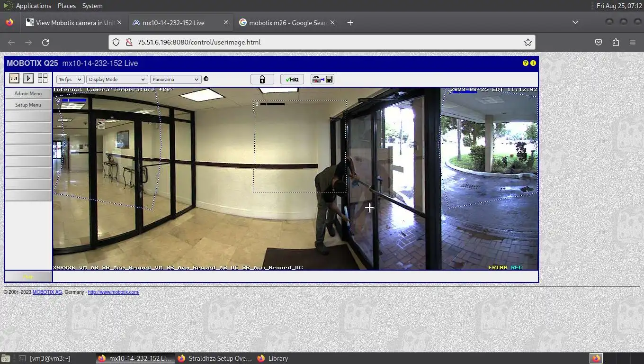The width and height of the screenshot is (644, 364).
Task: Open the System menu
Action: point(92,6)
